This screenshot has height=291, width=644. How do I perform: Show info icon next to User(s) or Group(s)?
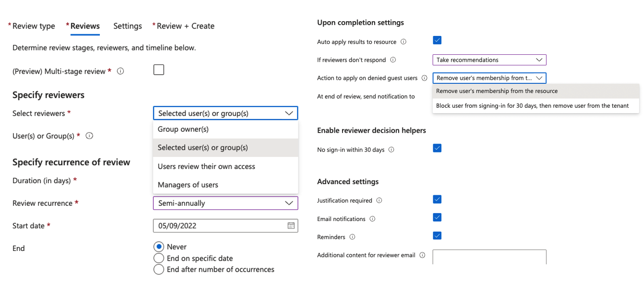[90, 136]
